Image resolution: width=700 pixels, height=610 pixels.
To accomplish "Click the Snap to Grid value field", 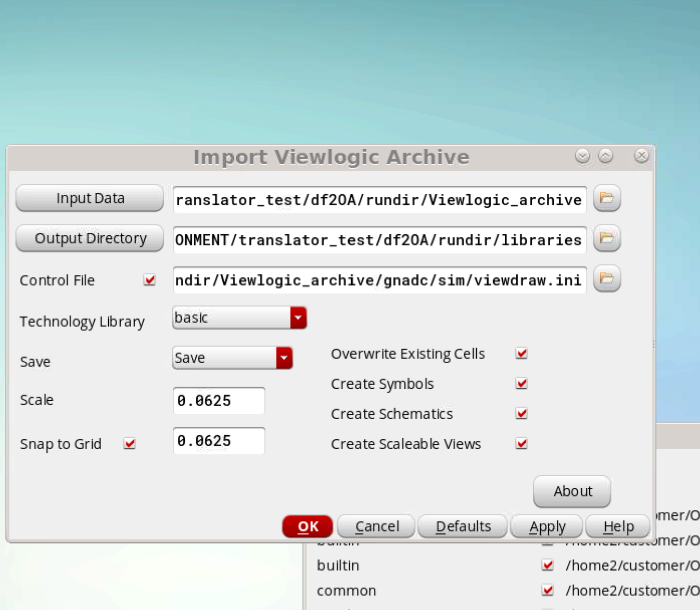I will 219,441.
